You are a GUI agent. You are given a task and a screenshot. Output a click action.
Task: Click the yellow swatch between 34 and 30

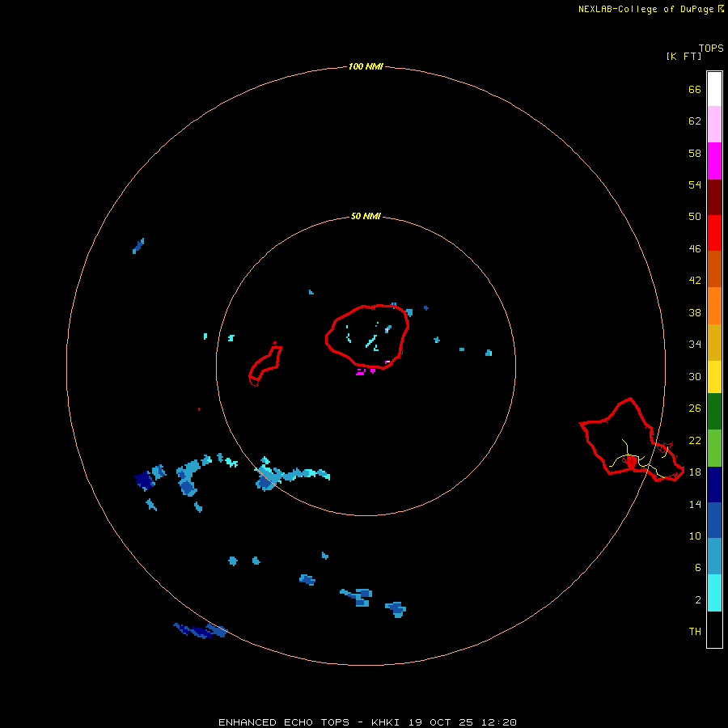point(714,376)
